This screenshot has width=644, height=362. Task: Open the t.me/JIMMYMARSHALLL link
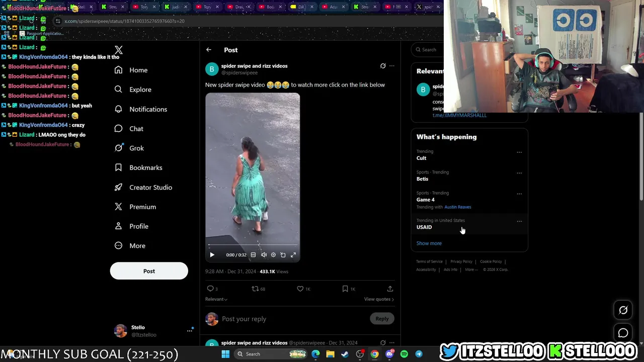(x=459, y=115)
